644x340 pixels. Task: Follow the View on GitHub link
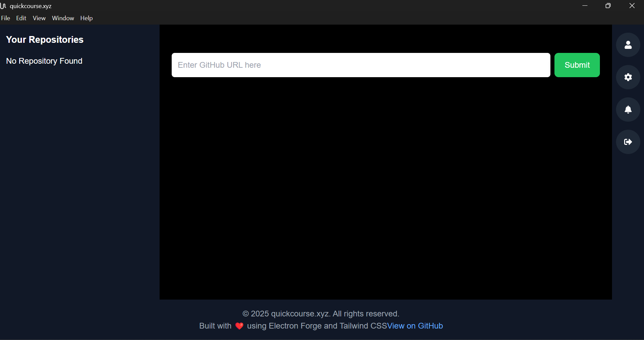415,326
